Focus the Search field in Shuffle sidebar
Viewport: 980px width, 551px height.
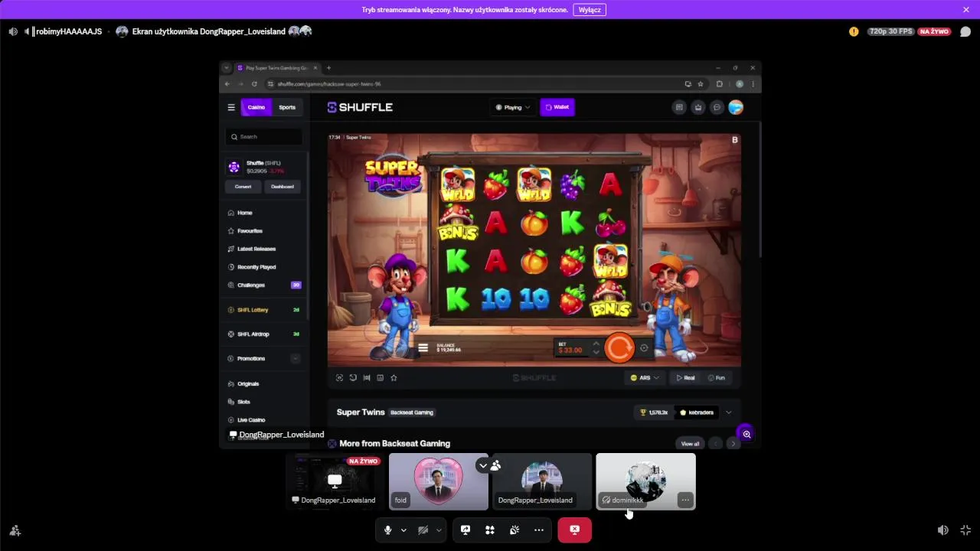click(x=264, y=136)
